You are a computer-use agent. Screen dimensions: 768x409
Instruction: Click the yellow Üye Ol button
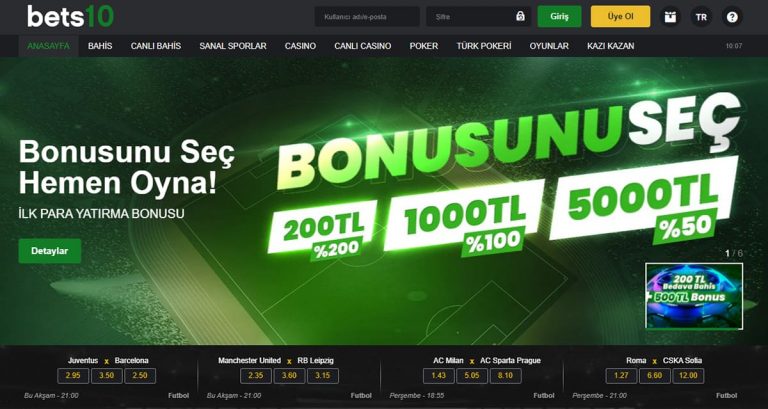point(621,17)
